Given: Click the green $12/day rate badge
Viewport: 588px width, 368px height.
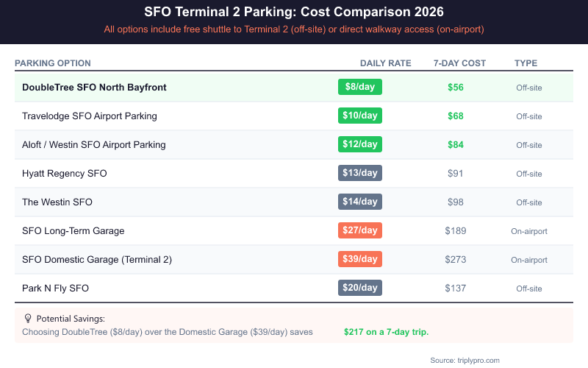Looking at the screenshot, I should click(x=360, y=144).
